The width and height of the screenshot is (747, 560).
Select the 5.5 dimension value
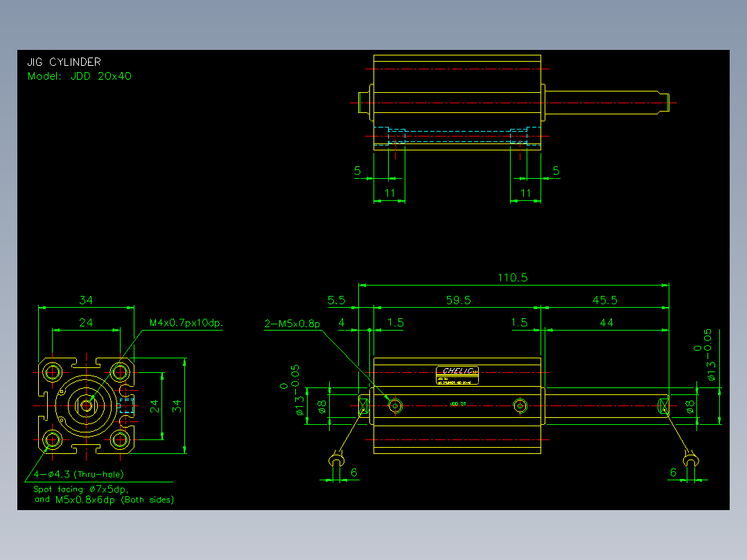[x=336, y=300]
